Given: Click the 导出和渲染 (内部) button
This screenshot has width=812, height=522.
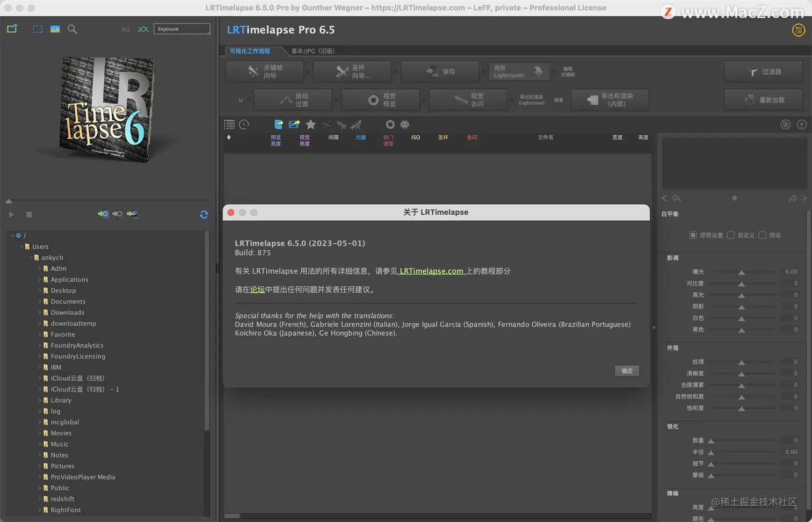Looking at the screenshot, I should coord(610,100).
